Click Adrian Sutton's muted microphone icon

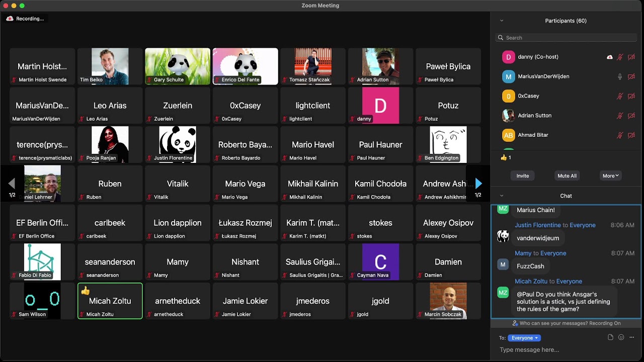tap(620, 116)
